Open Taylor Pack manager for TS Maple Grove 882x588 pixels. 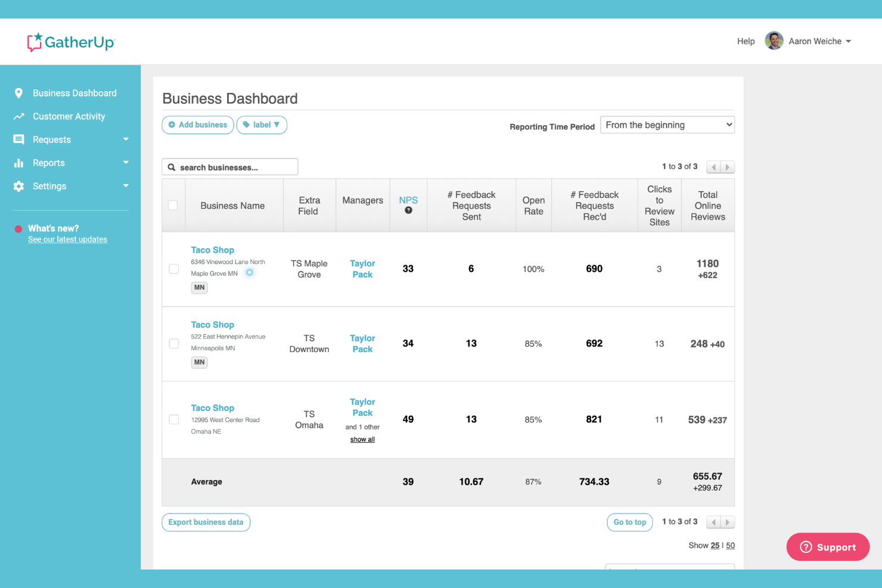362,269
